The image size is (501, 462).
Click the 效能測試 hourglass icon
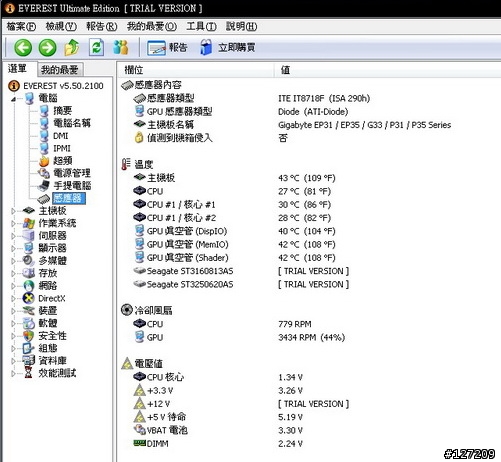pyautogui.click(x=29, y=373)
